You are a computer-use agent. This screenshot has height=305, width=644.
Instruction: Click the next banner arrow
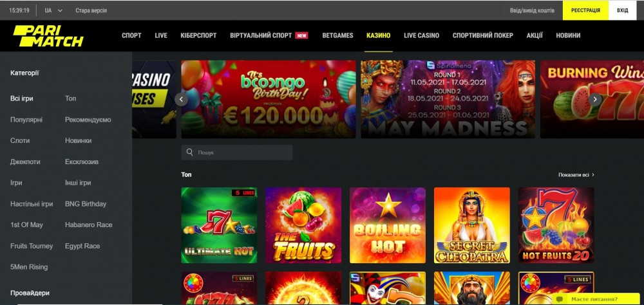click(594, 99)
